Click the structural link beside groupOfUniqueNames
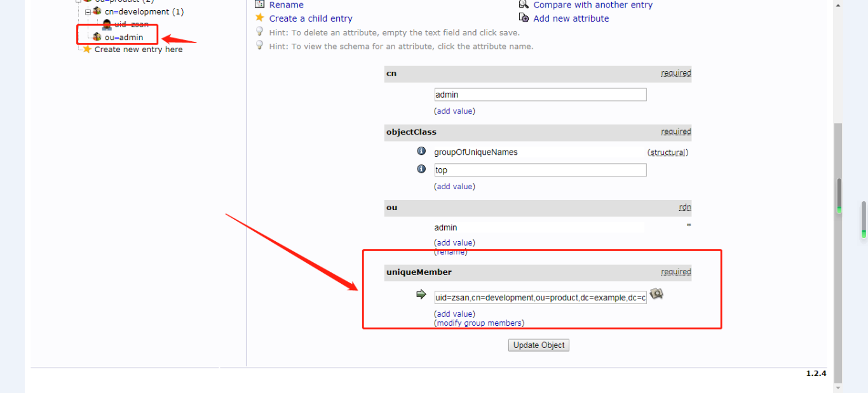This screenshot has height=393, width=868. tap(668, 152)
